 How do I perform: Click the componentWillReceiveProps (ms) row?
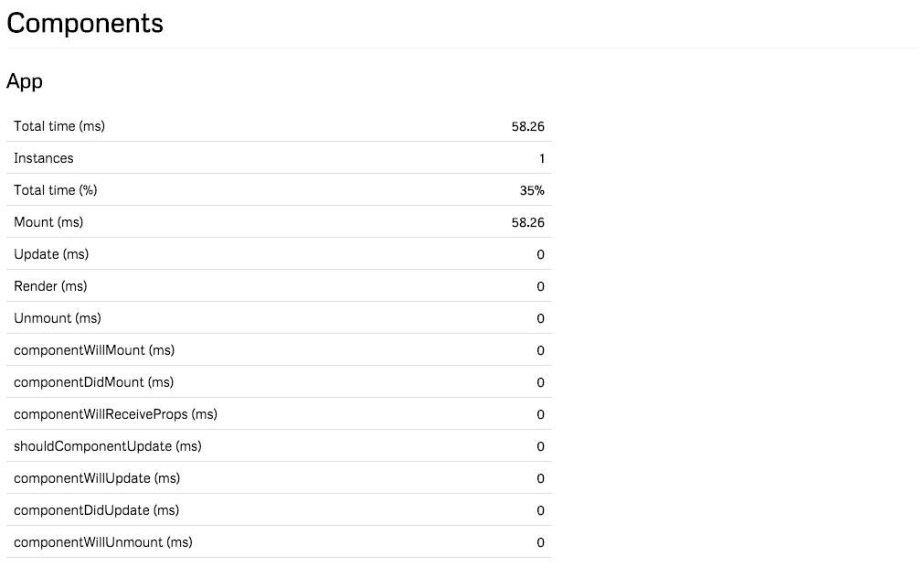pos(279,413)
